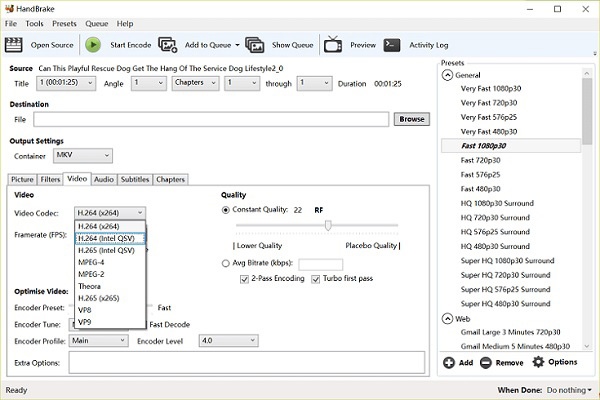Click the Avg Bitrate kbps input field
Viewport: 600px width, 400px height.
pos(321,264)
